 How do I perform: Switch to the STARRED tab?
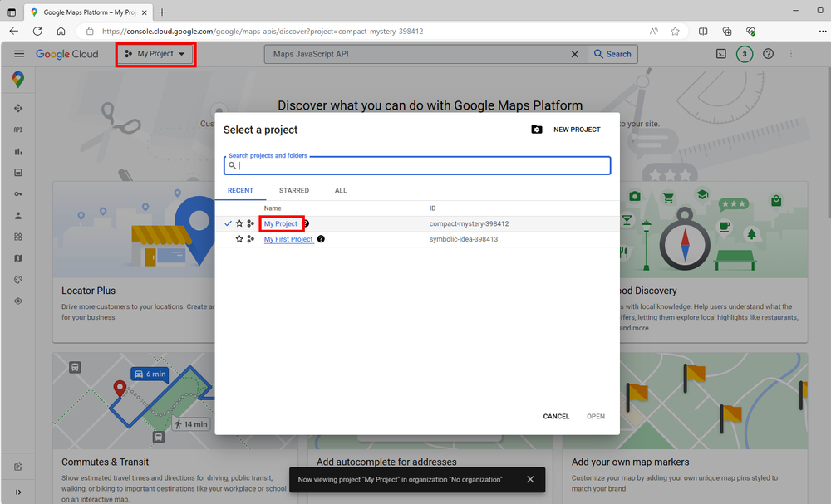[x=294, y=191]
